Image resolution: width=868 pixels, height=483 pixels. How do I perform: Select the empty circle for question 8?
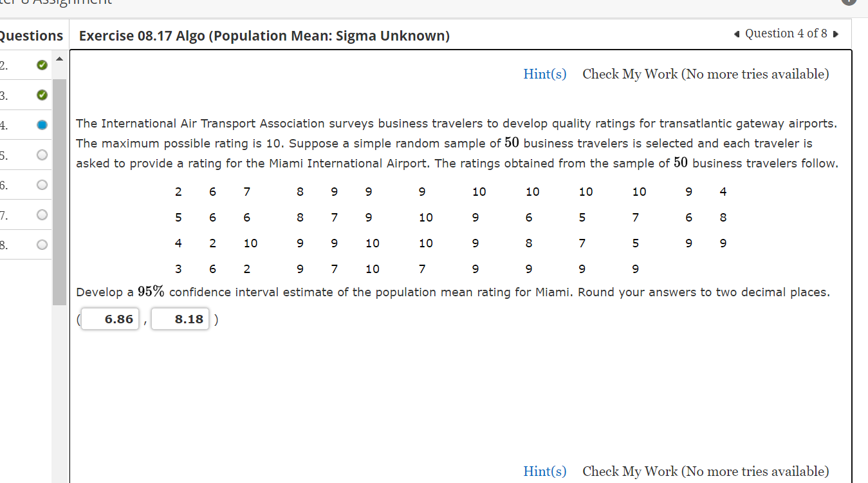(x=42, y=245)
